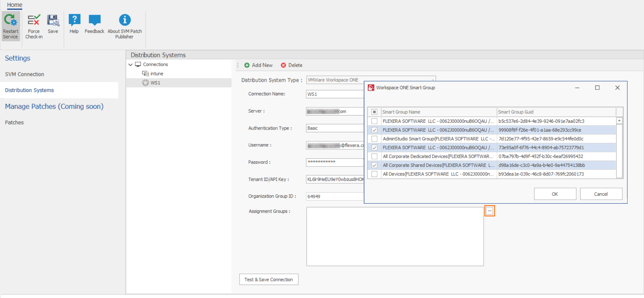Screen dimensions: 644x298
Task: Click Guid cell d98a16de-c3c0-4a9a-b4e0-9a44754138bb
Action: pyautogui.click(x=556, y=165)
